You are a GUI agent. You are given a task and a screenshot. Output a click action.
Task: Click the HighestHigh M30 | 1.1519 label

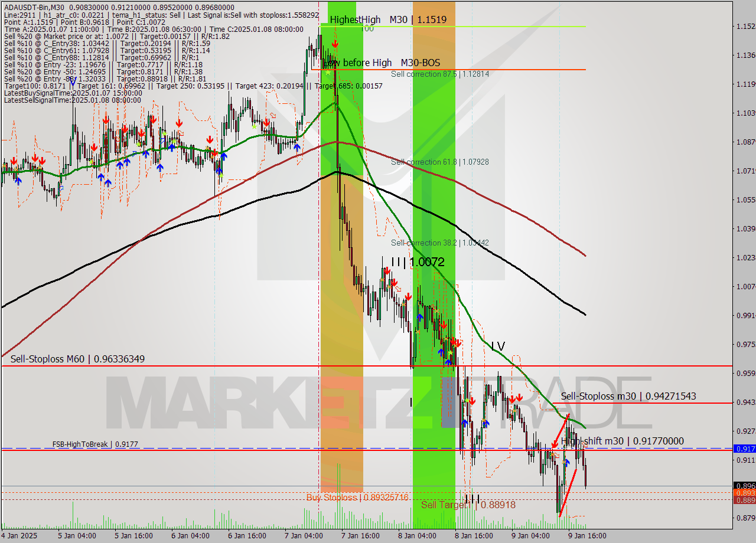pos(388,19)
